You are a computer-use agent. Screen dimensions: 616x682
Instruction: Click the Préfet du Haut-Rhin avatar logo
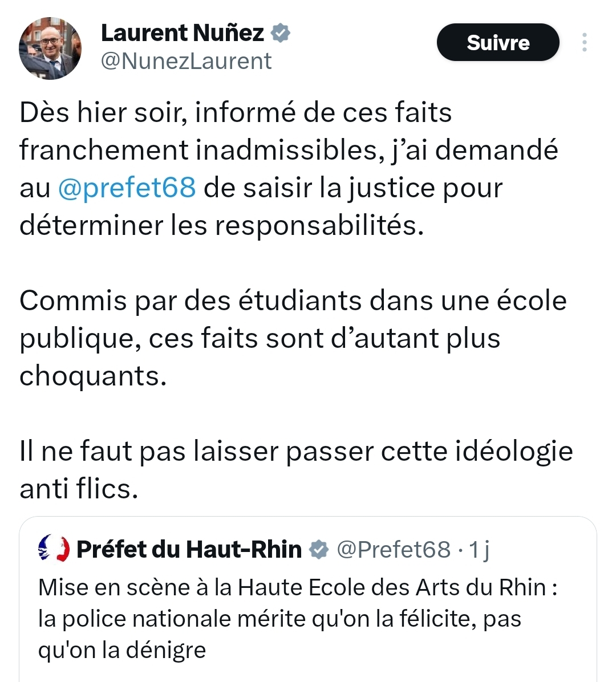[x=54, y=549]
